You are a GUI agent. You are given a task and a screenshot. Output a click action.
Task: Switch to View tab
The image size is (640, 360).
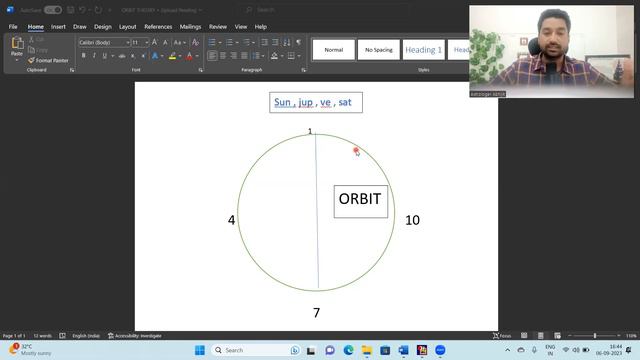tap(240, 27)
